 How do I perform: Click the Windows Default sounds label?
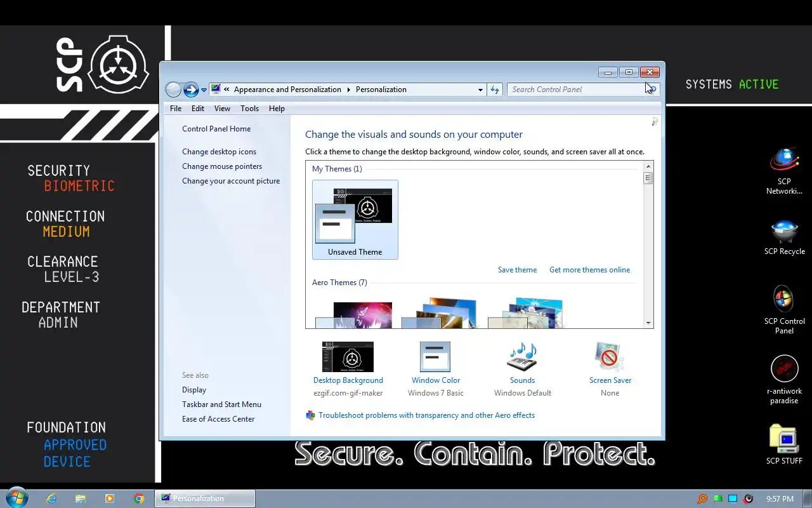[x=523, y=393]
